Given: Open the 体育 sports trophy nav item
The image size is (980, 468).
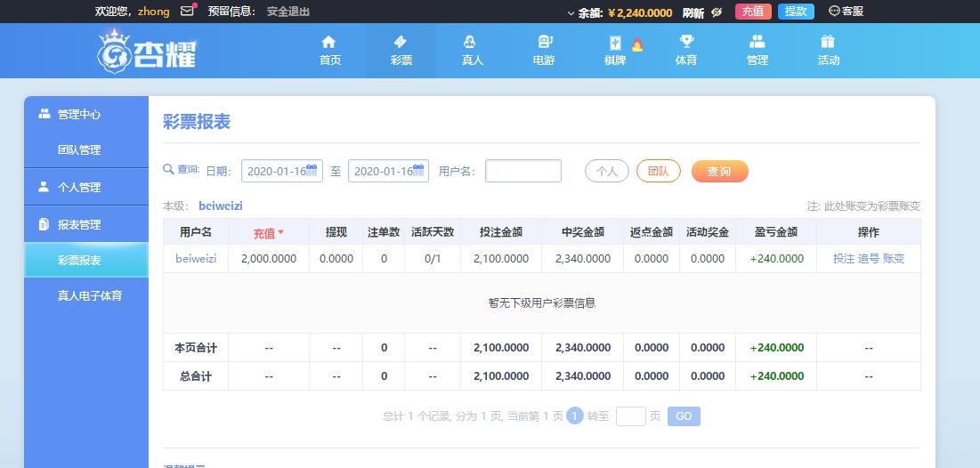Looking at the screenshot, I should coord(686,51).
